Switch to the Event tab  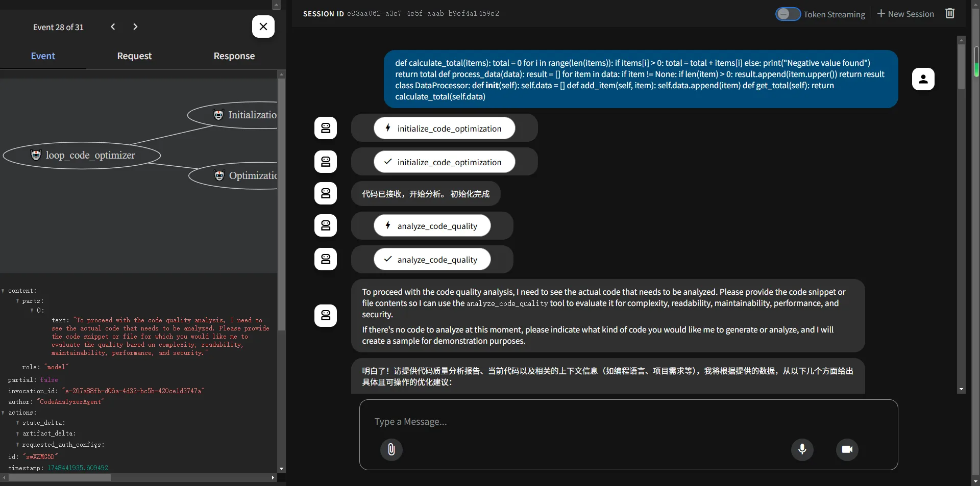point(43,56)
